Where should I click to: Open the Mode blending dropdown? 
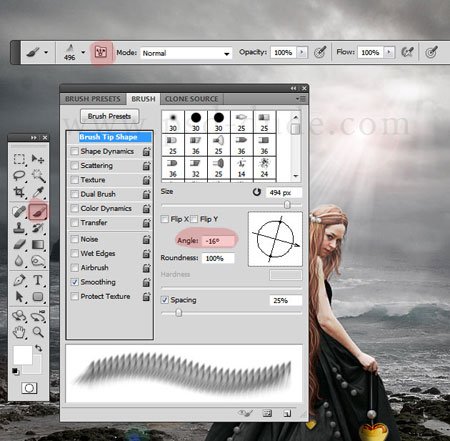(x=227, y=54)
